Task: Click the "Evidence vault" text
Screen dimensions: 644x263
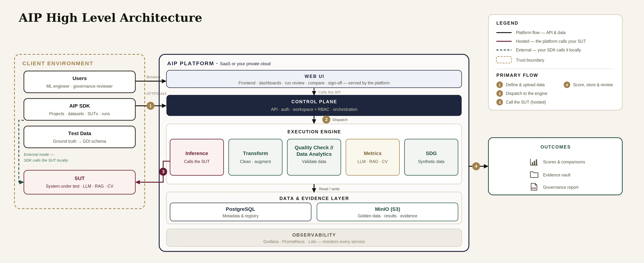Action: point(556,175)
